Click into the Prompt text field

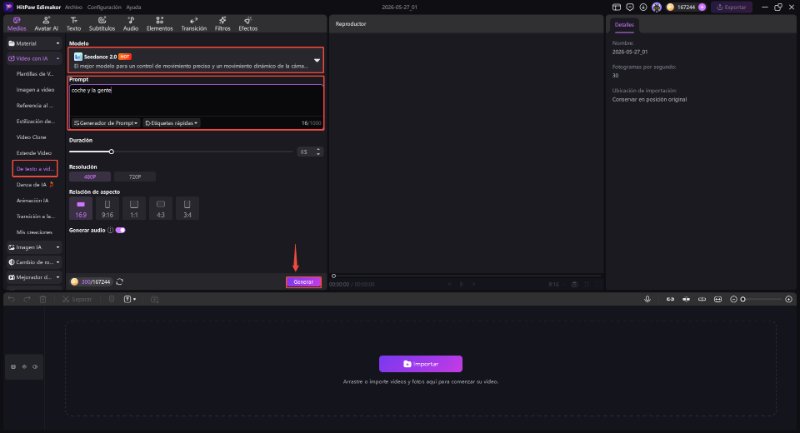coord(196,101)
